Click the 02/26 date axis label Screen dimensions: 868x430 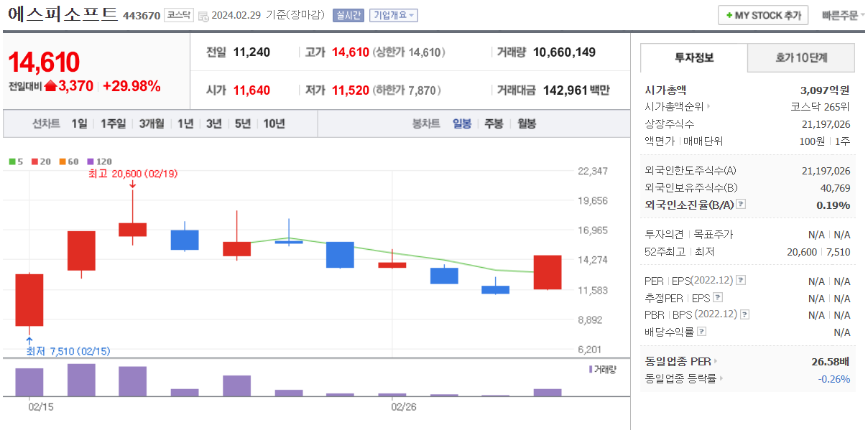404,406
